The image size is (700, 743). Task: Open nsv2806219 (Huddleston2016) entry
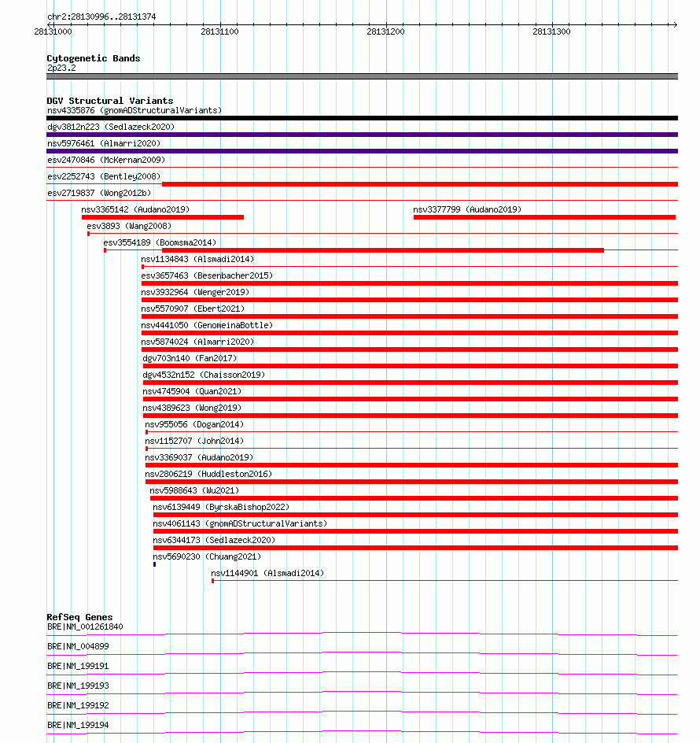pyautogui.click(x=209, y=475)
